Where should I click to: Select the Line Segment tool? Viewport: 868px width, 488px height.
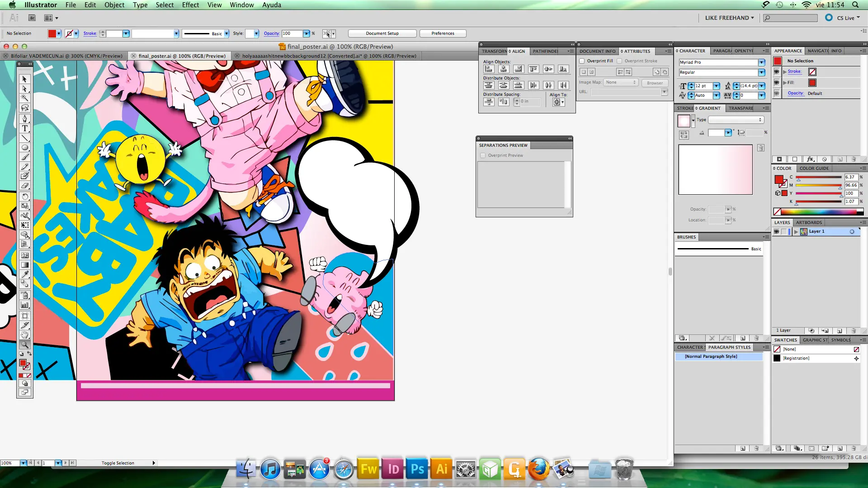pos(24,138)
